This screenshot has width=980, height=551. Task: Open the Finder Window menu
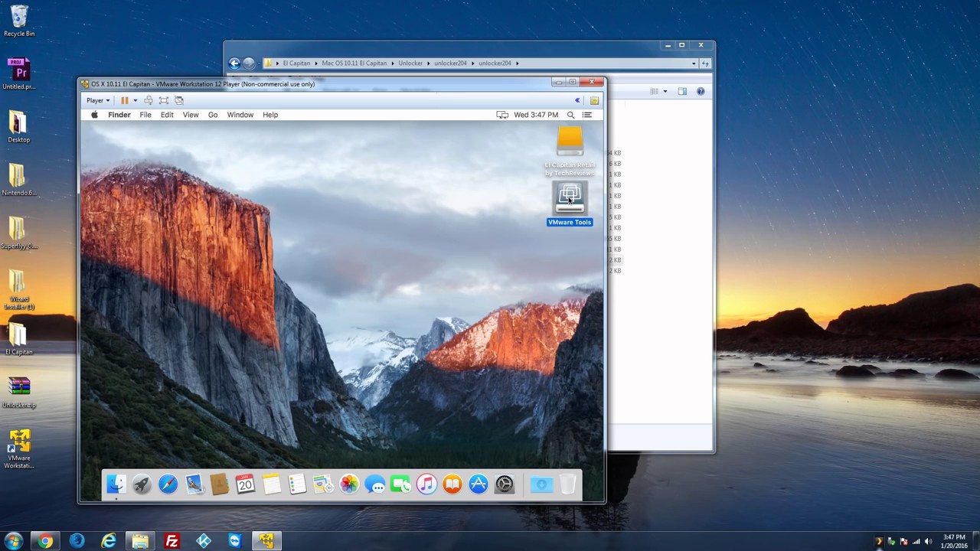(240, 115)
